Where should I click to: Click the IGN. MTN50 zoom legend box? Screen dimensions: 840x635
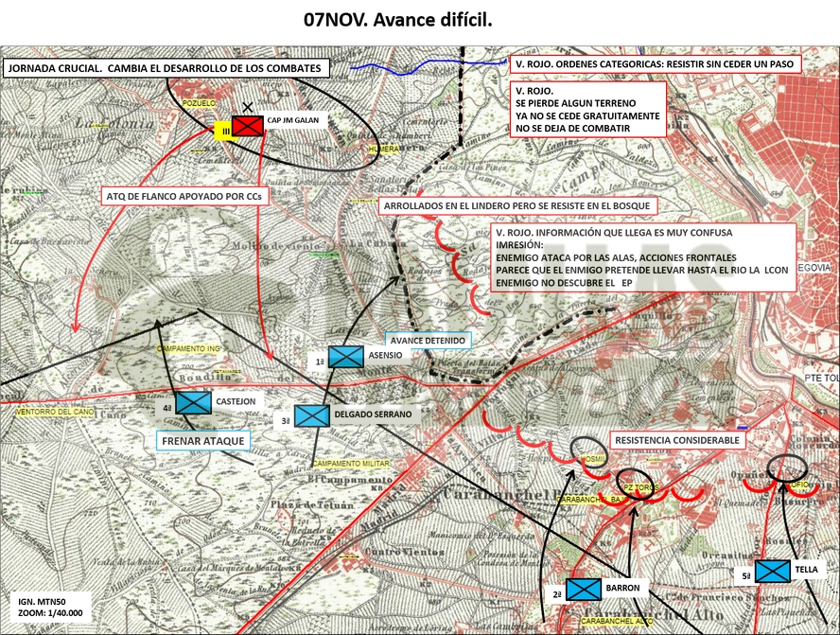(x=50, y=608)
